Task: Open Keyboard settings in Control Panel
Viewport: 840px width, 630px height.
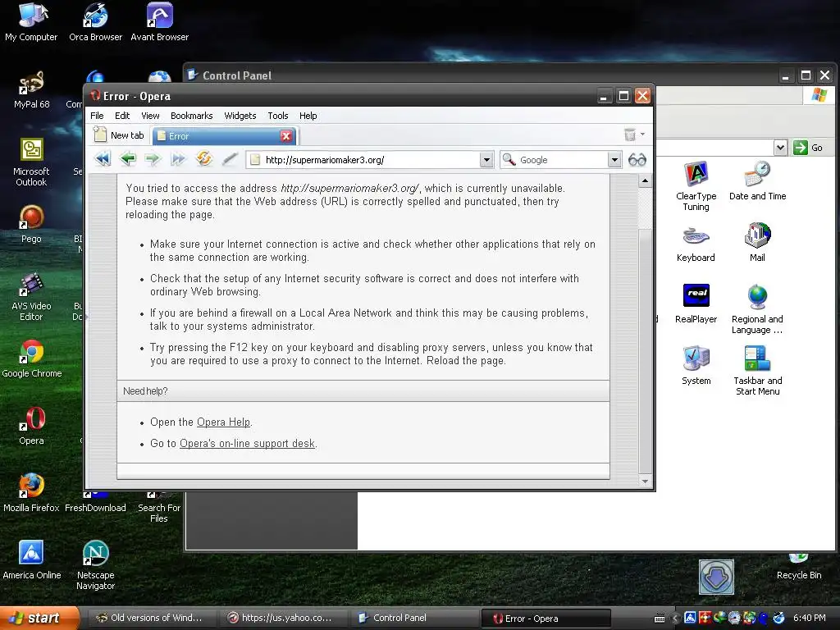Action: (x=696, y=244)
